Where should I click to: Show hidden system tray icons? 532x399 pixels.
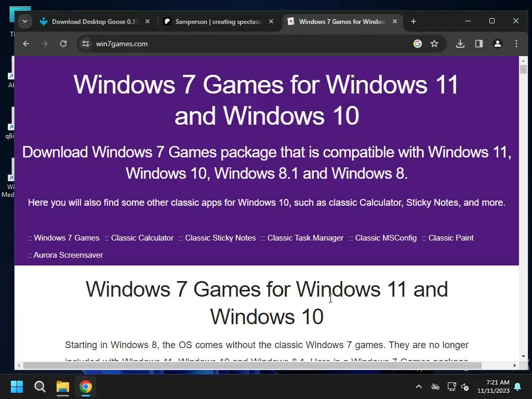(x=419, y=387)
